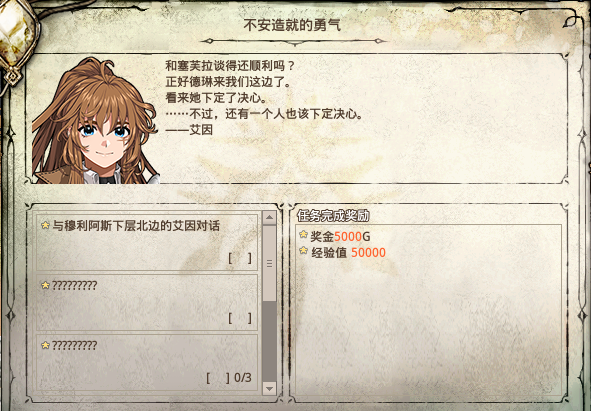Click the quest title 不安造就的勇气
Viewport: 591px width, 411px height.
point(292,25)
